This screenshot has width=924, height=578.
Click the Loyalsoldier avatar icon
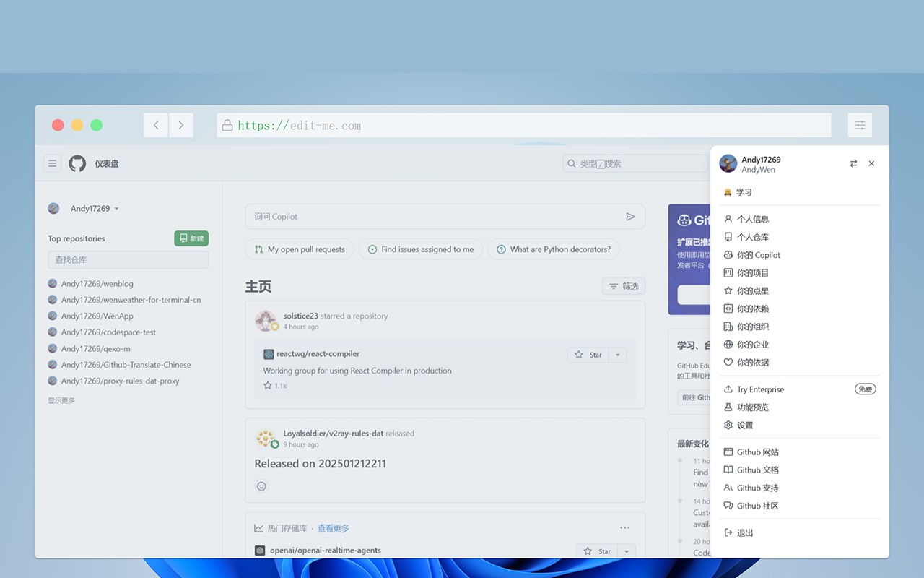tap(266, 439)
